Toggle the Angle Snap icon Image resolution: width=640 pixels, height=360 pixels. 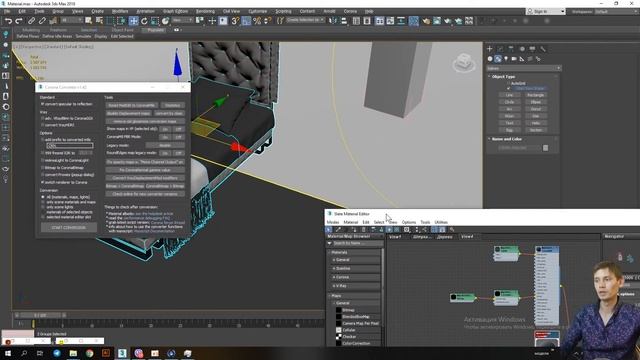pos(246,20)
